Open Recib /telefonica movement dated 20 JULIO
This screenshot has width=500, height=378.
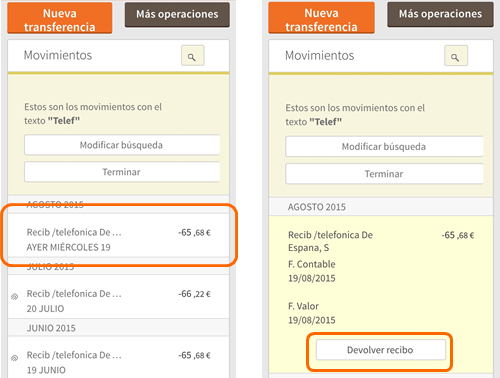[118, 297]
